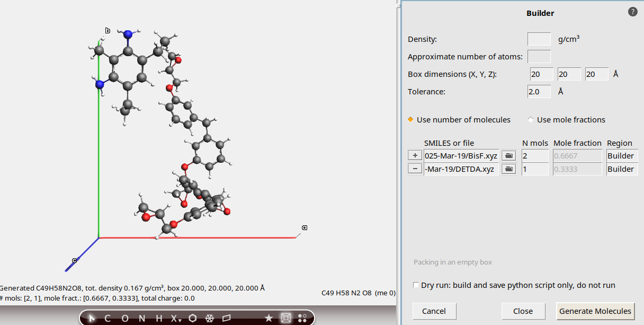Click the plane/parallelogram toolbar icon

[x=227, y=318]
